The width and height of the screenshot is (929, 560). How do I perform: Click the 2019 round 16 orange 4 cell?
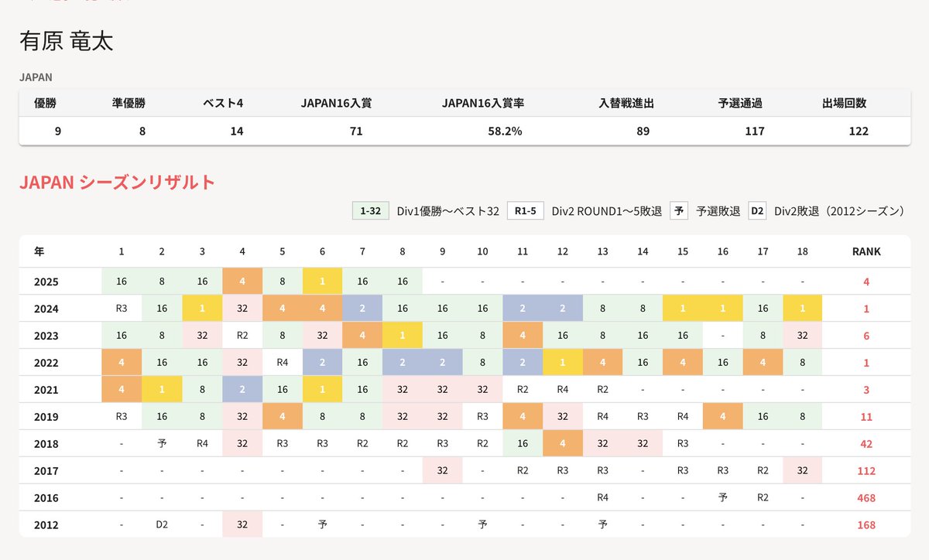(x=722, y=417)
